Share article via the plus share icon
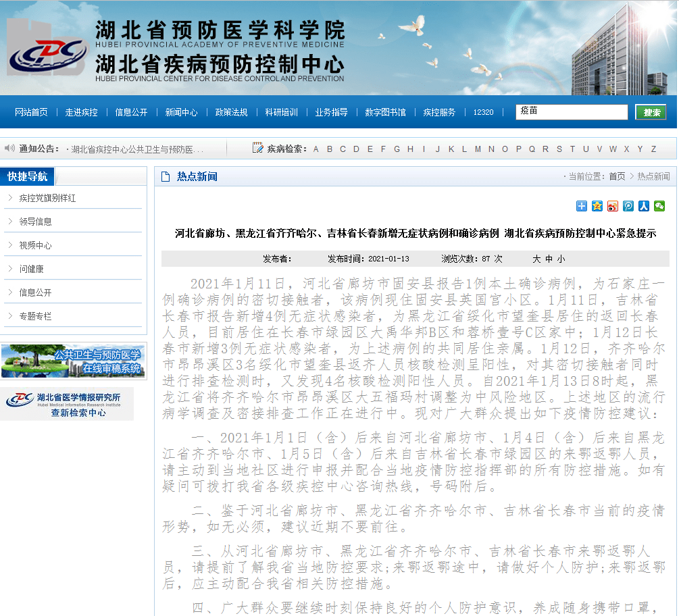Image resolution: width=679 pixels, height=616 pixels. [x=580, y=207]
